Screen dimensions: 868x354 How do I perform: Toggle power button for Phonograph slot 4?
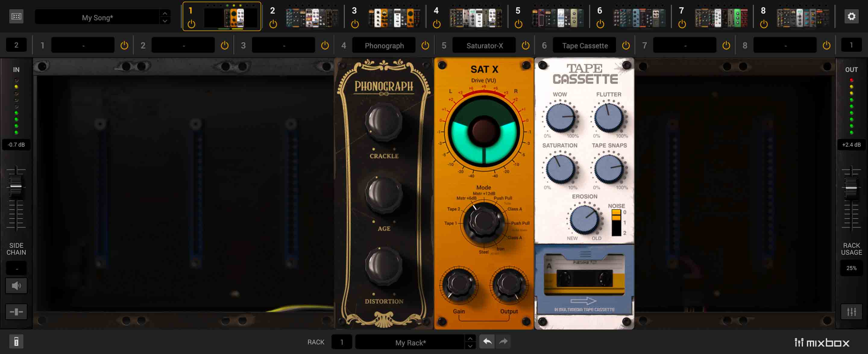(x=425, y=45)
